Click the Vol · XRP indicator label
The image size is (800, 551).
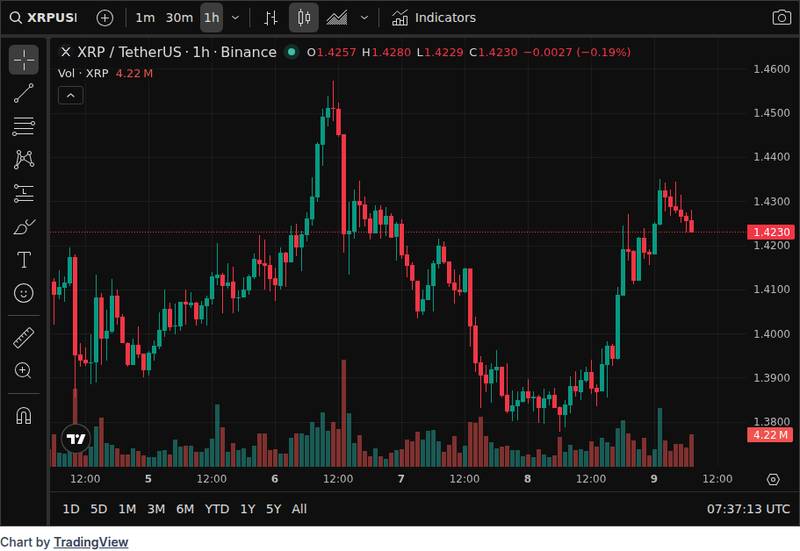(x=83, y=73)
